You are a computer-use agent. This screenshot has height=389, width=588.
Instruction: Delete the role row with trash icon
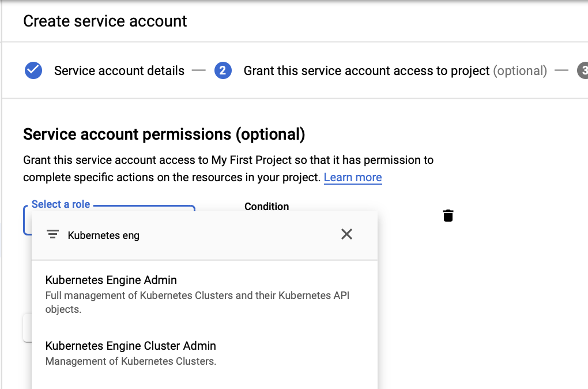click(x=448, y=215)
